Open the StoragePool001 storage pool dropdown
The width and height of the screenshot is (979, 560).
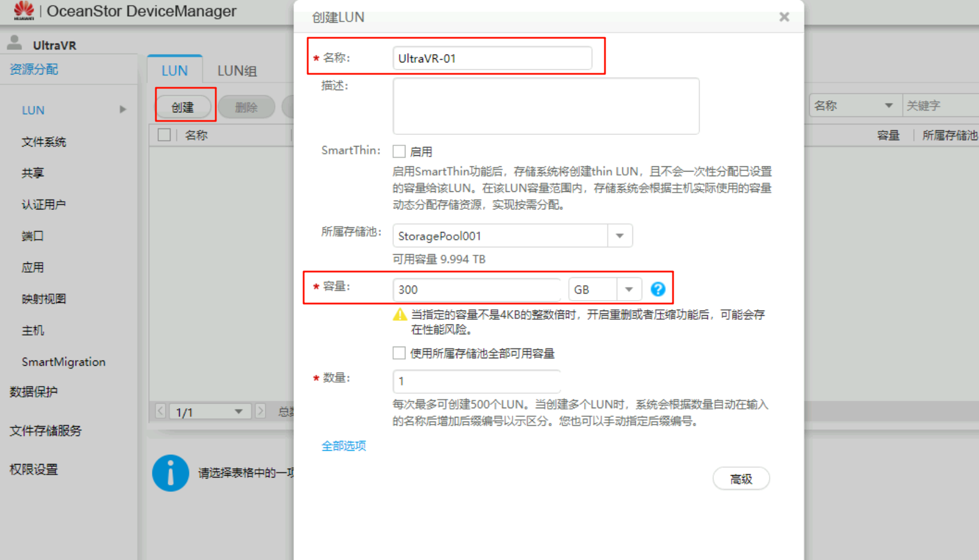click(620, 236)
